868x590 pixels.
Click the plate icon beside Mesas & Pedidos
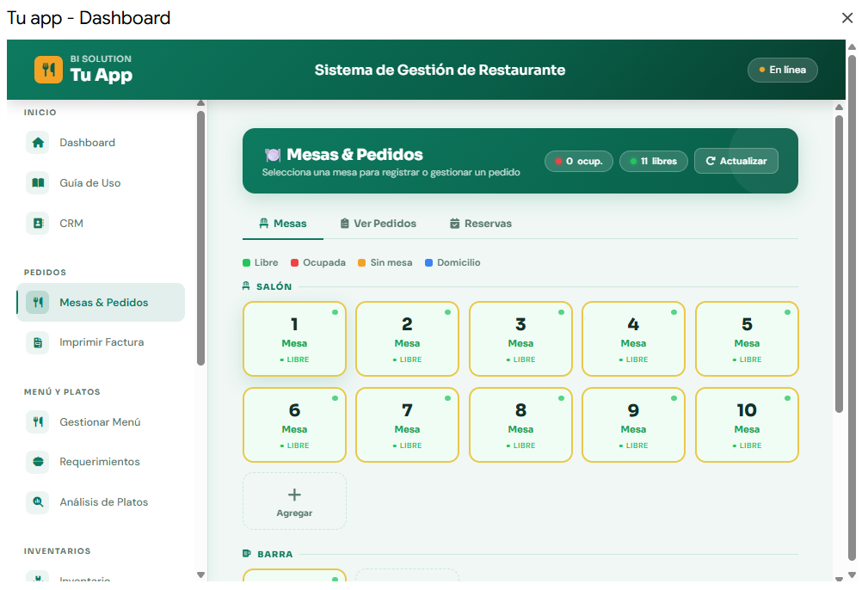273,155
